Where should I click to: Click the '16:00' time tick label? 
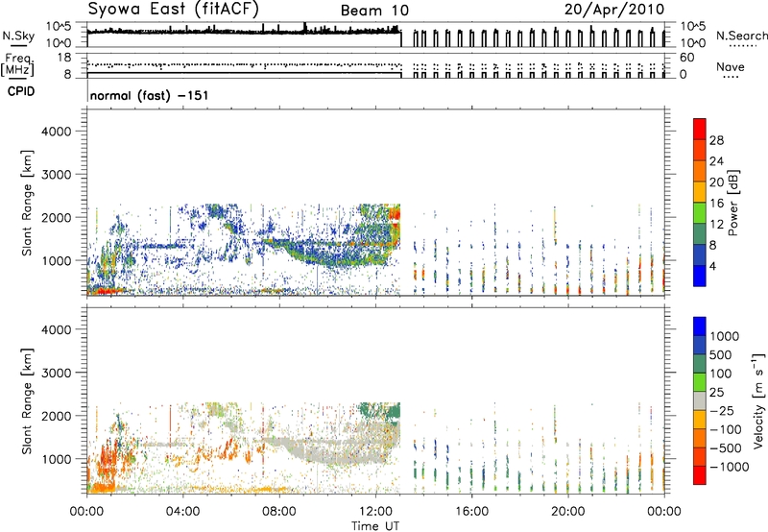coord(471,512)
